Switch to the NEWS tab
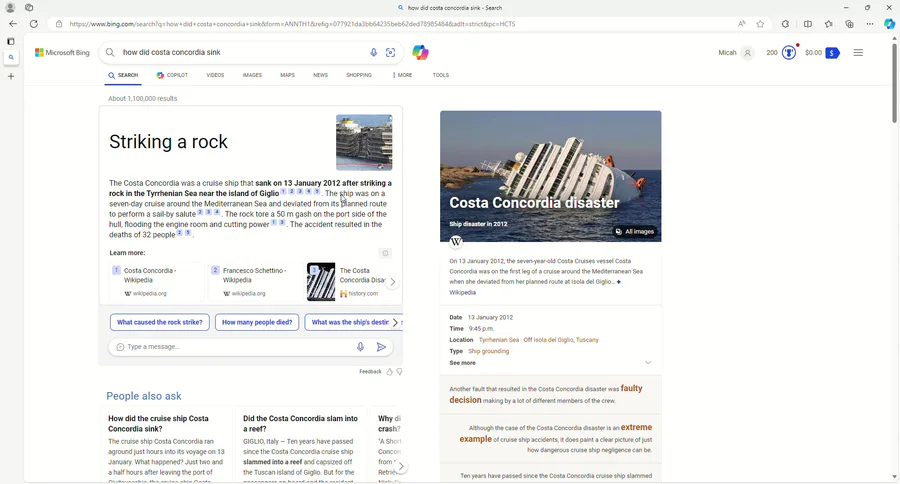The width and height of the screenshot is (900, 484). point(320,75)
